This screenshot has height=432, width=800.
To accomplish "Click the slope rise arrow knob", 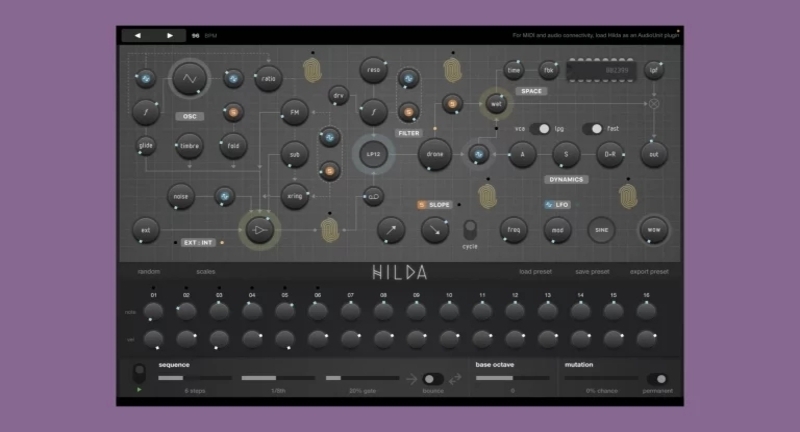I will click(x=391, y=230).
